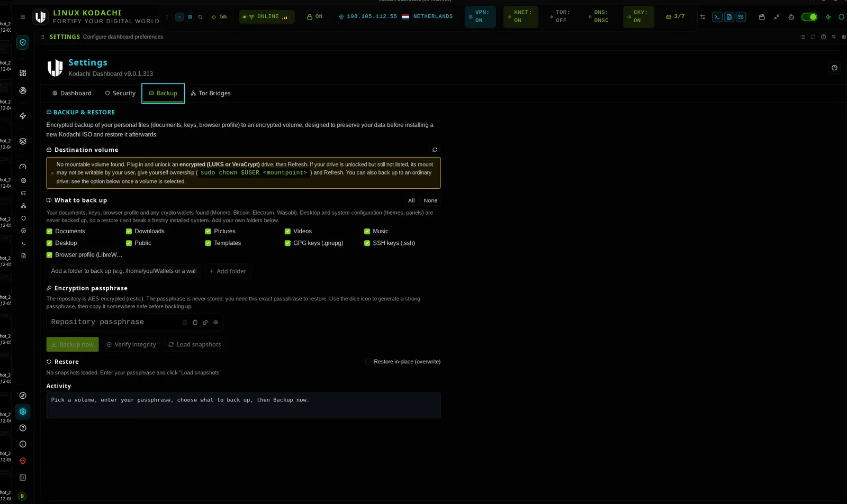Uncheck the Documents checkbox
847x504 pixels.
click(x=49, y=231)
